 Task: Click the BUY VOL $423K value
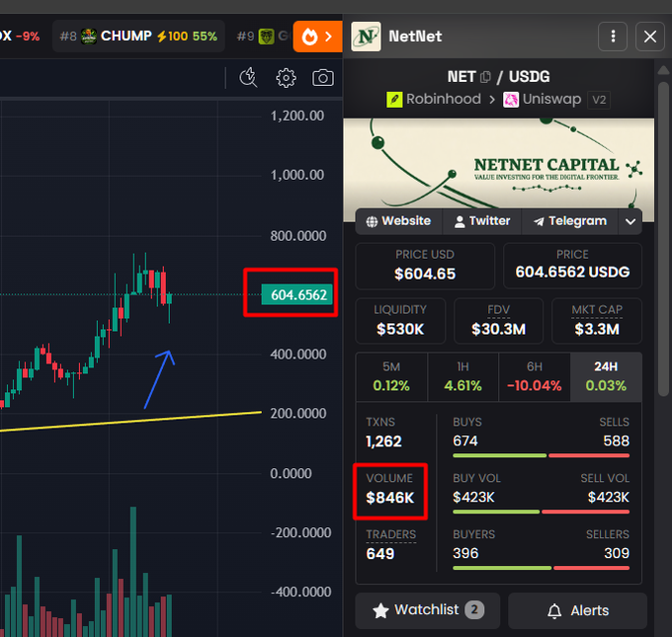pos(473,497)
